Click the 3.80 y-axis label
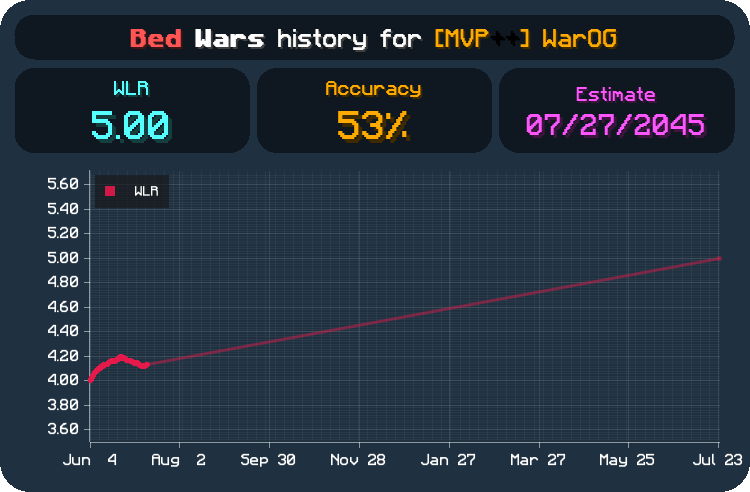750x492 pixels. click(x=63, y=405)
